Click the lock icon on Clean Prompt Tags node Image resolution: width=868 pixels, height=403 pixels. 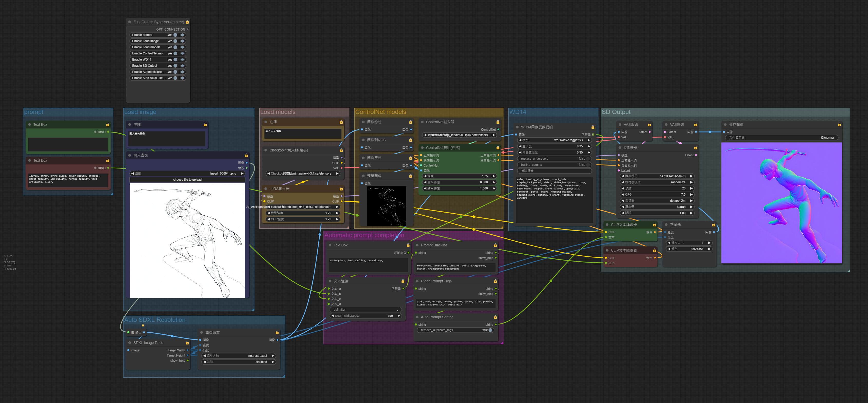coord(495,281)
